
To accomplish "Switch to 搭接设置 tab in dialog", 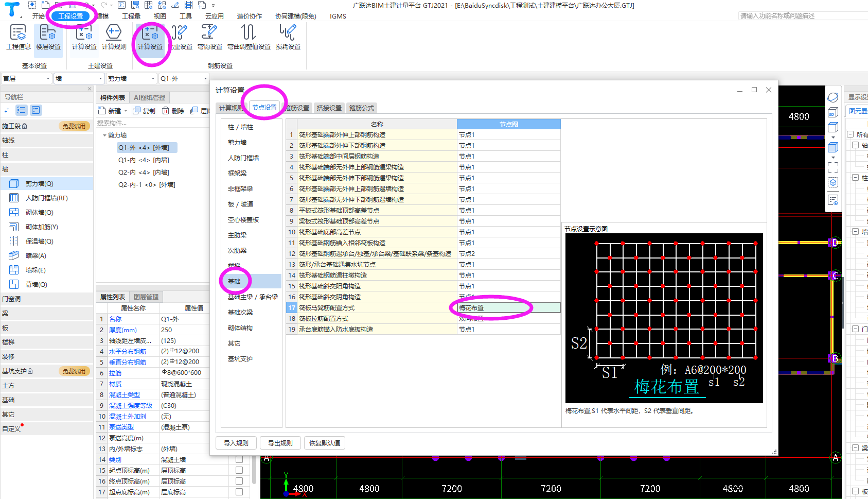I will (329, 108).
